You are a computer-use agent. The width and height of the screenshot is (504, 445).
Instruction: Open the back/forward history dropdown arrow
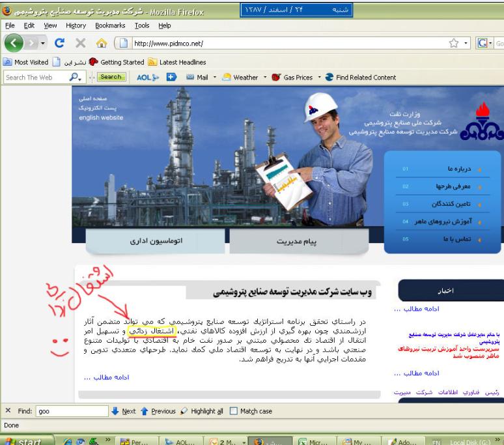(x=45, y=44)
